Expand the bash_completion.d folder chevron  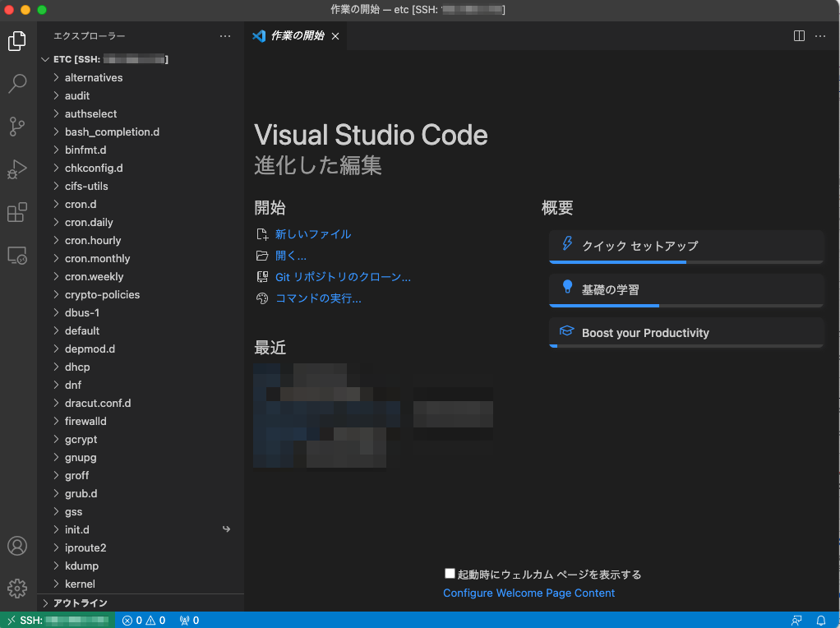click(56, 132)
